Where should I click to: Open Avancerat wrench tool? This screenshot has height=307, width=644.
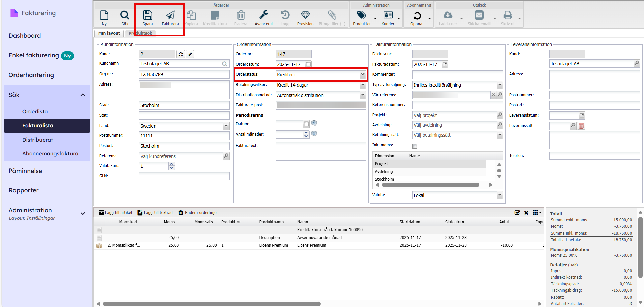[x=263, y=16]
